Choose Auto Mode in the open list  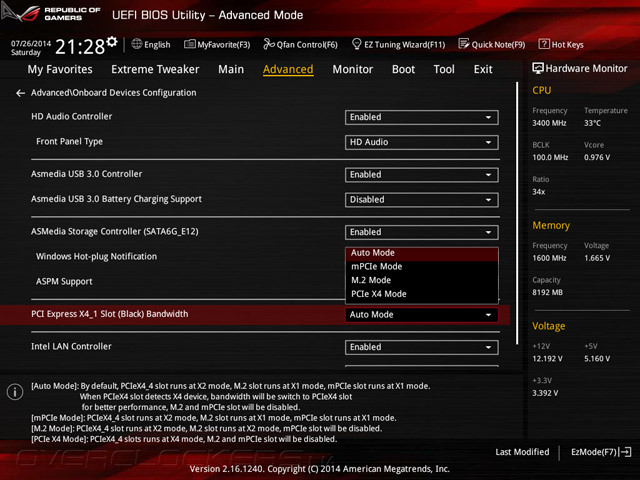[422, 253]
